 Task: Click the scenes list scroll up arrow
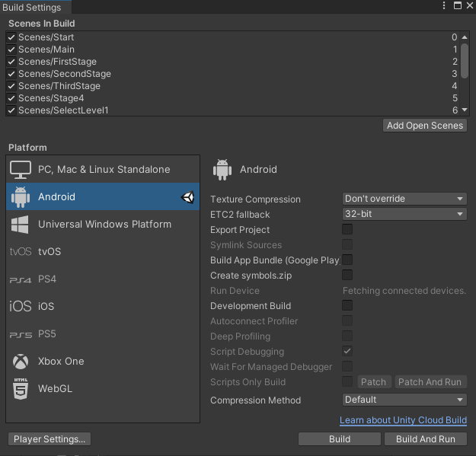coord(465,37)
